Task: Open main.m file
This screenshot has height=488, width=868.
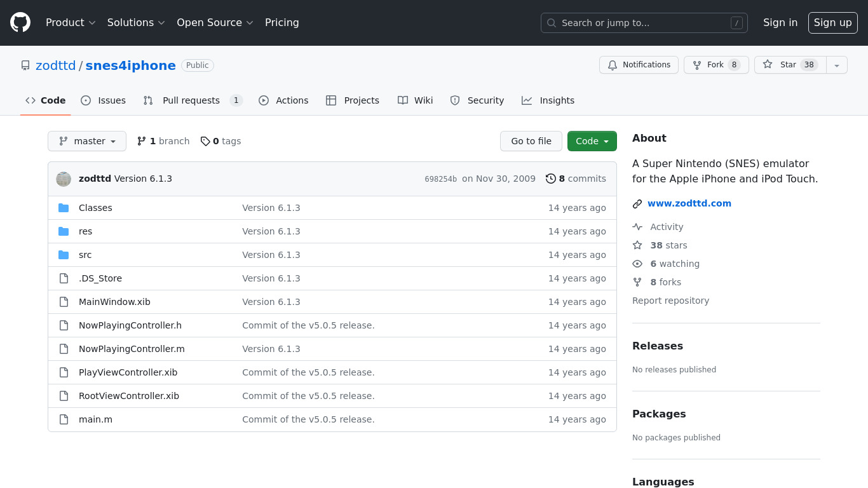Action: click(x=95, y=419)
